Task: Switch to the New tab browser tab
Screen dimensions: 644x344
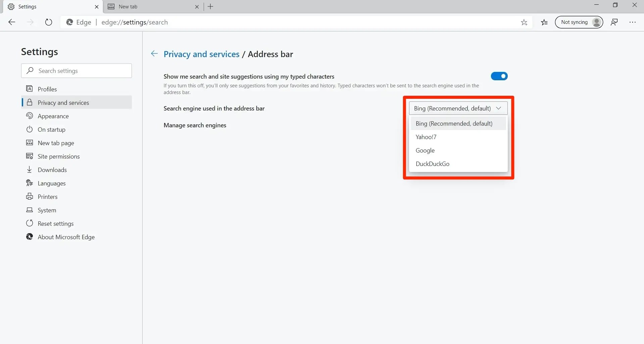Action: coord(153,7)
